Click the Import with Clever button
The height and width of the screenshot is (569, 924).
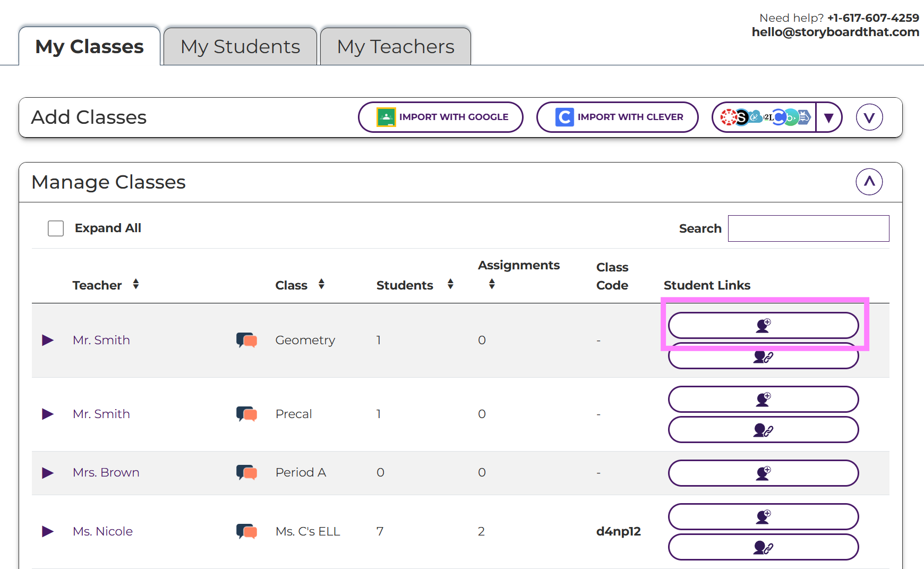point(617,117)
